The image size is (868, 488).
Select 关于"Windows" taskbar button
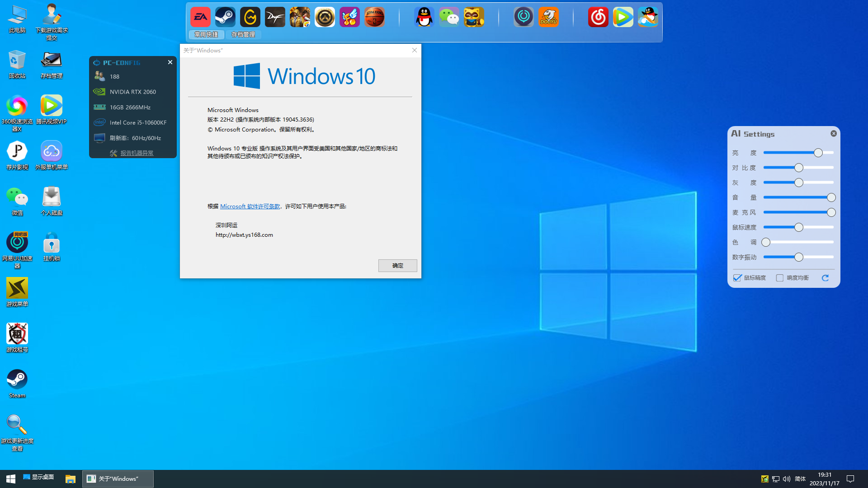(x=118, y=479)
